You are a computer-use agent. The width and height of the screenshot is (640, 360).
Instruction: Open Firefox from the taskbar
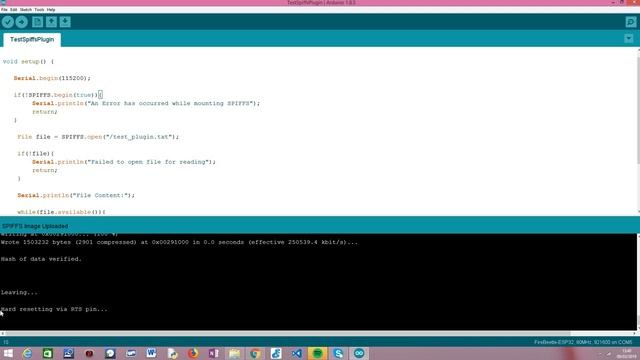pos(193,353)
